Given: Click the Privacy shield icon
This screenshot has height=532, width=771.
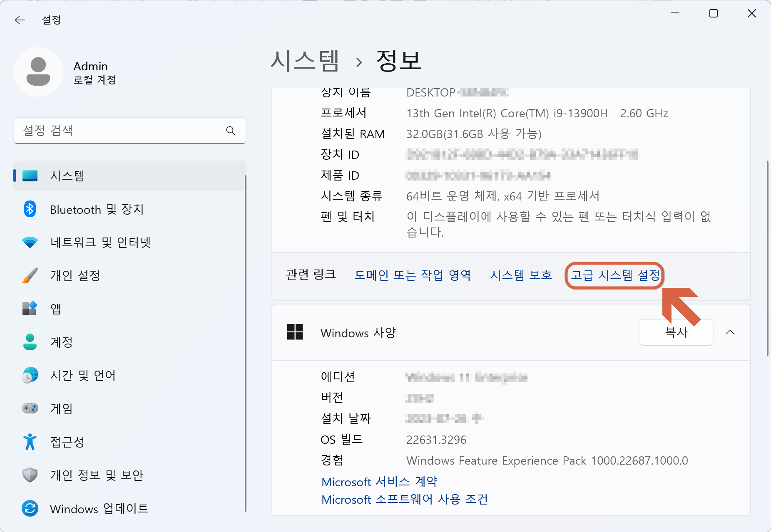Looking at the screenshot, I should pos(30,475).
